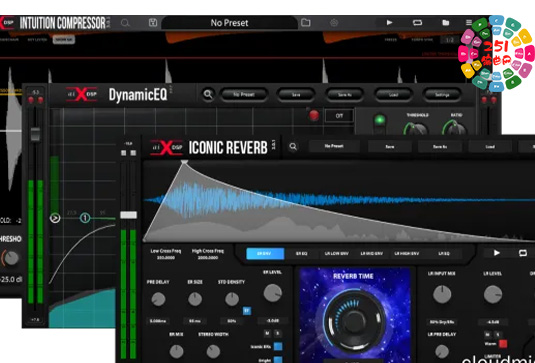Open the DynamicEQ preset search magnifier

coord(208,94)
